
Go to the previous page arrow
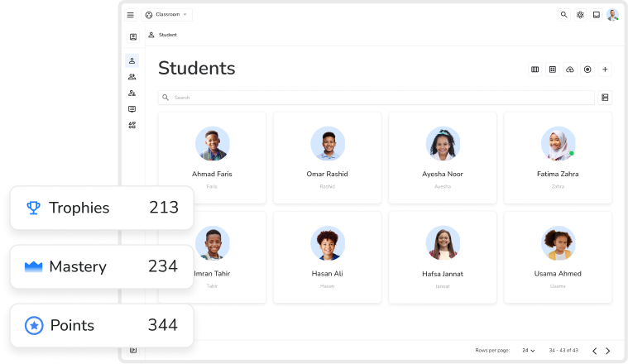[x=594, y=351]
